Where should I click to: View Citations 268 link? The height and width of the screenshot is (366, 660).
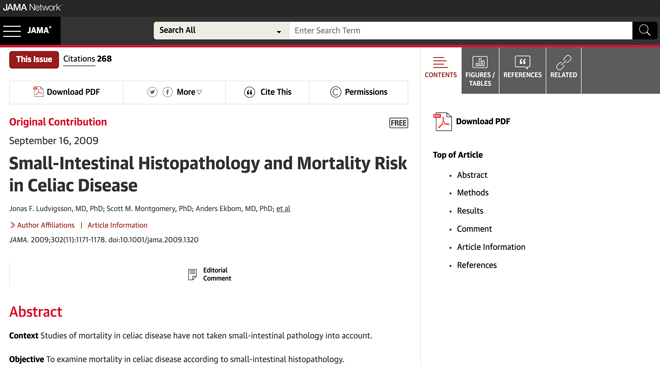click(x=87, y=59)
